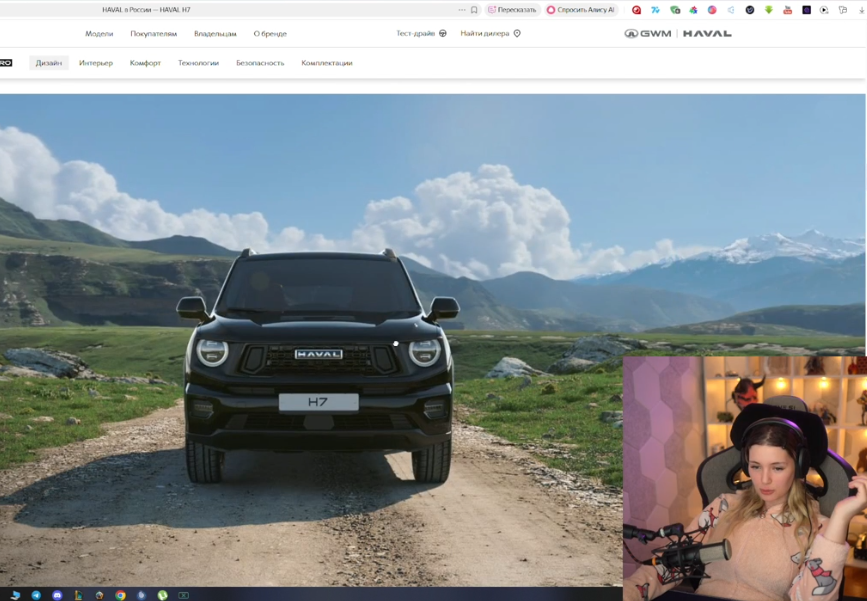Select the HAVAL H7 browser tab title
The width and height of the screenshot is (867, 601).
147,10
